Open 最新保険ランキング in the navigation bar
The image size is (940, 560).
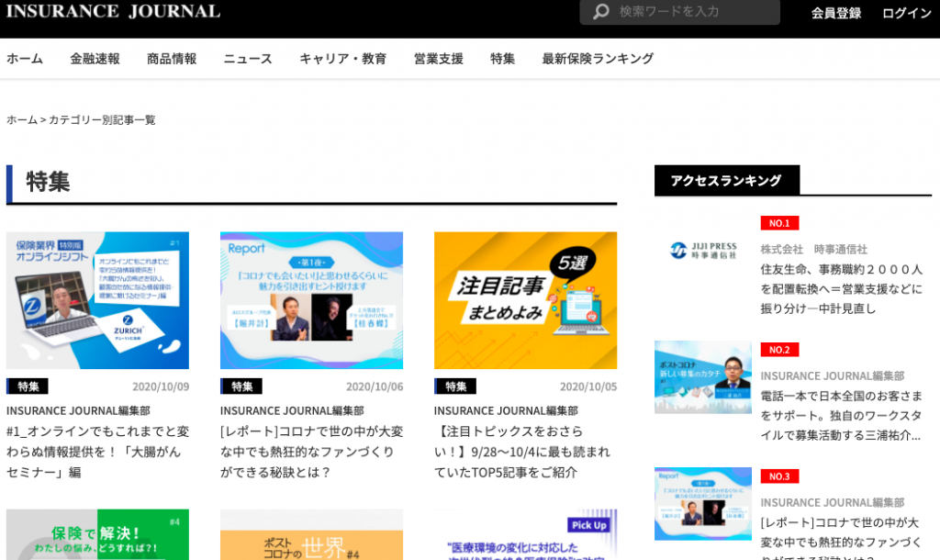[x=598, y=59]
